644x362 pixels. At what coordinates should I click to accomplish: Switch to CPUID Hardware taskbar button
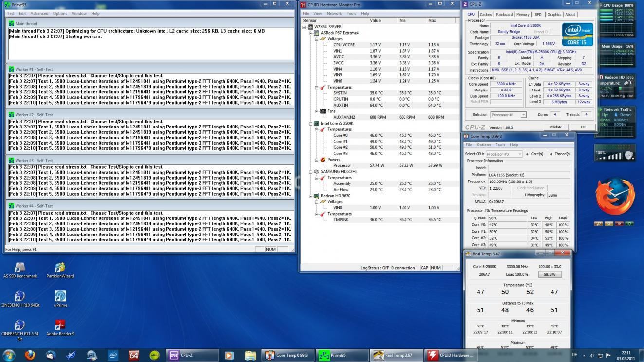pos(451,355)
